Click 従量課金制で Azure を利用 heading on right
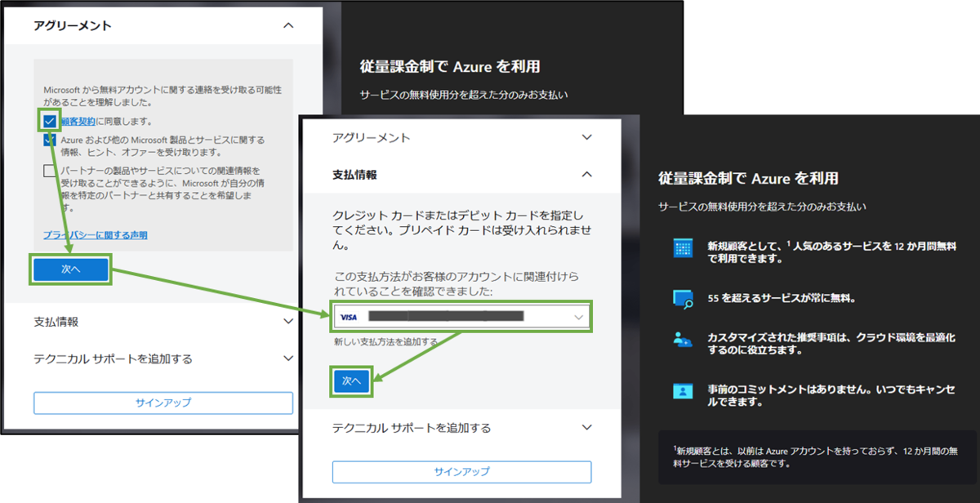This screenshot has width=980, height=503. [x=748, y=178]
